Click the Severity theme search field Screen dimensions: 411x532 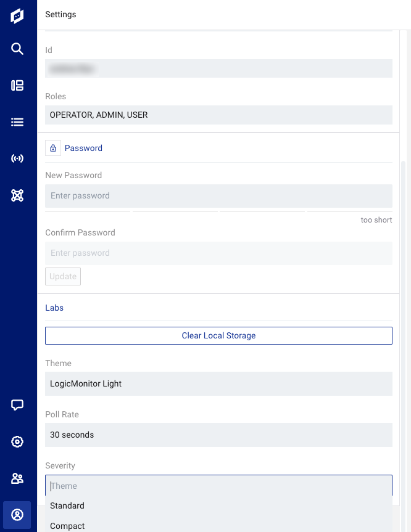218,486
